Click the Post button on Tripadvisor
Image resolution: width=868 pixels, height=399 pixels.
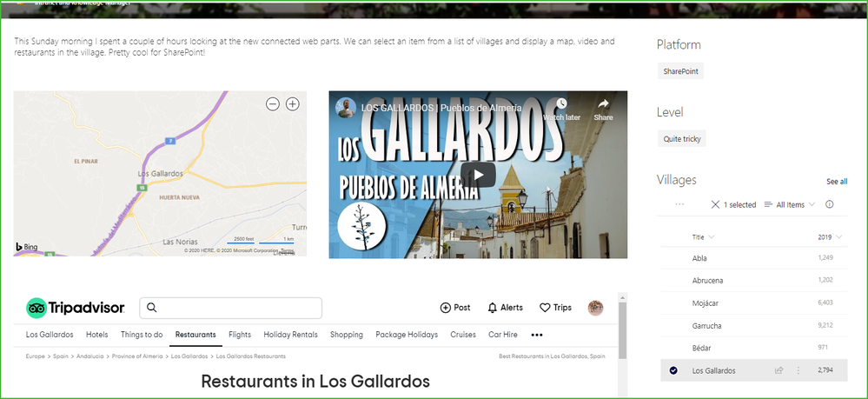coord(455,308)
